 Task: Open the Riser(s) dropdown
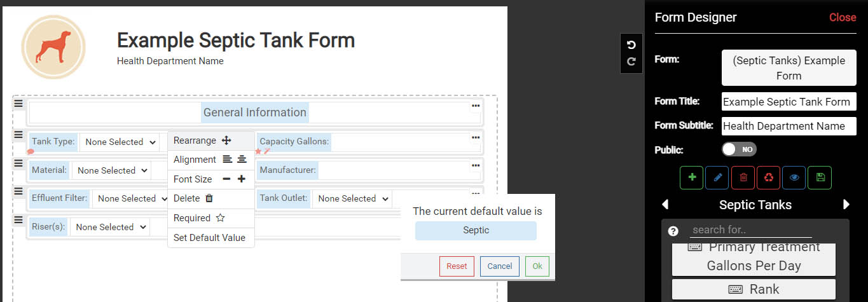(109, 227)
